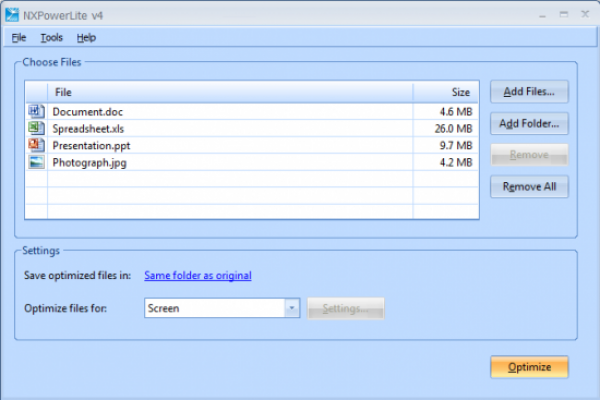Click the greyed-out Remove button
Screen dimensions: 600x400
pos(529,155)
